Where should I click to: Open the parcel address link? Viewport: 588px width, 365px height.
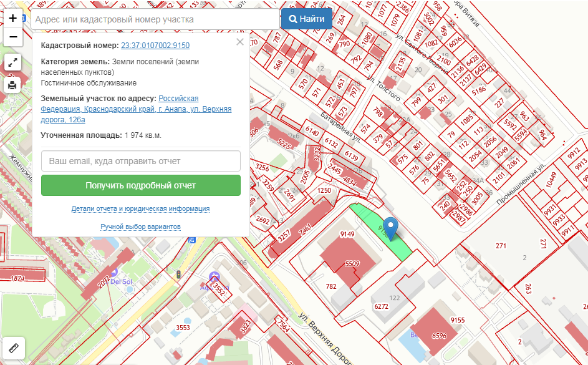pyautogui.click(x=136, y=109)
